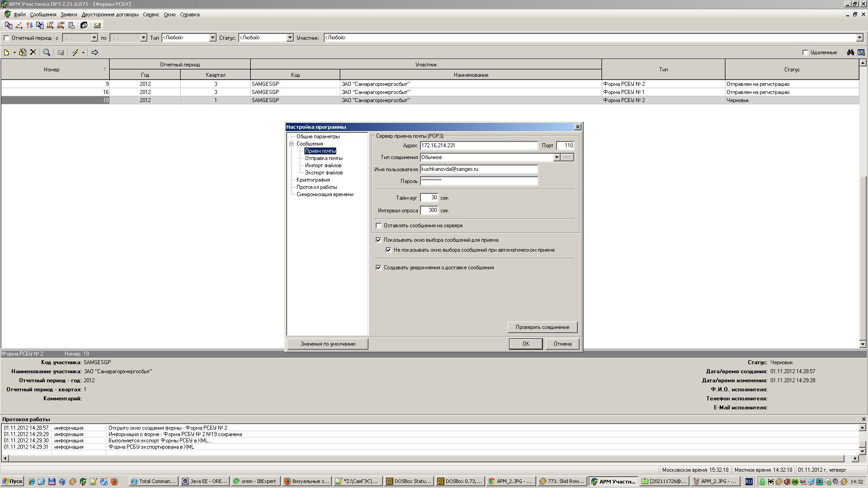This screenshot has width=868, height=488.
Task: Select Отправка почты in settings tree
Action: [324, 158]
